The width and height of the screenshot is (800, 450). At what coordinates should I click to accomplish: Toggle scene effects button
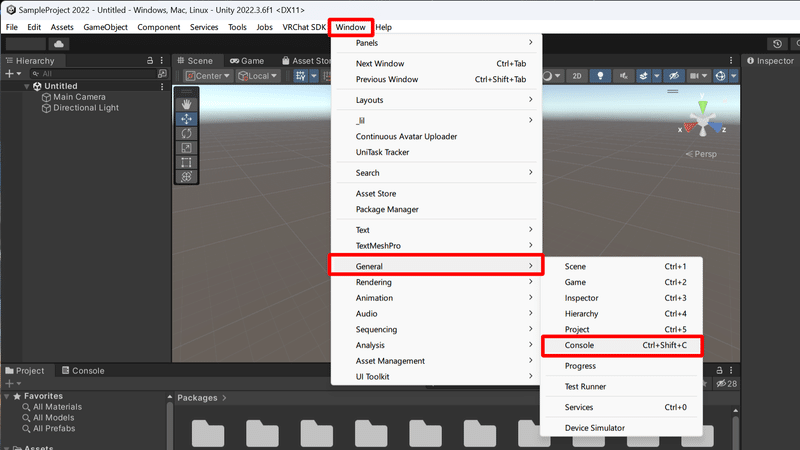click(x=643, y=76)
